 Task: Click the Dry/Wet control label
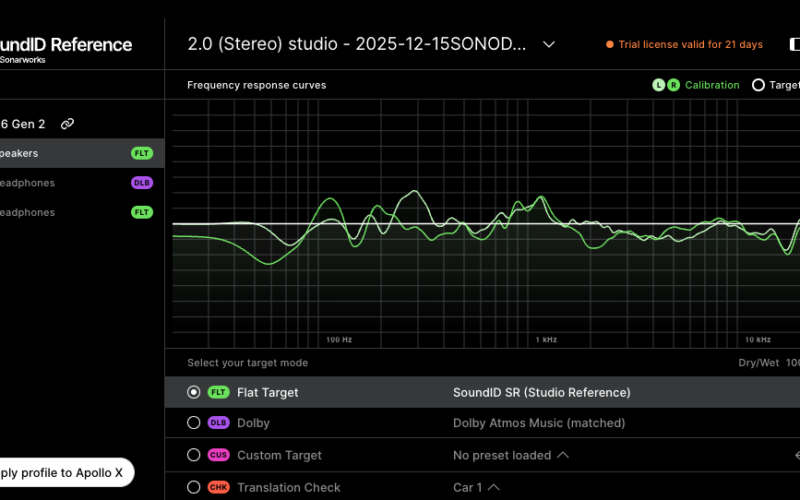coord(759,363)
